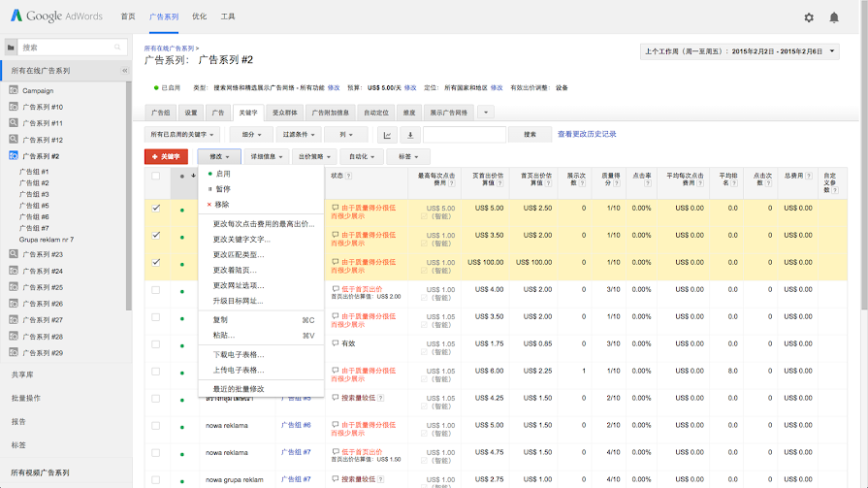
Task: Select 暂停 from the edit menu
Action: 223,189
